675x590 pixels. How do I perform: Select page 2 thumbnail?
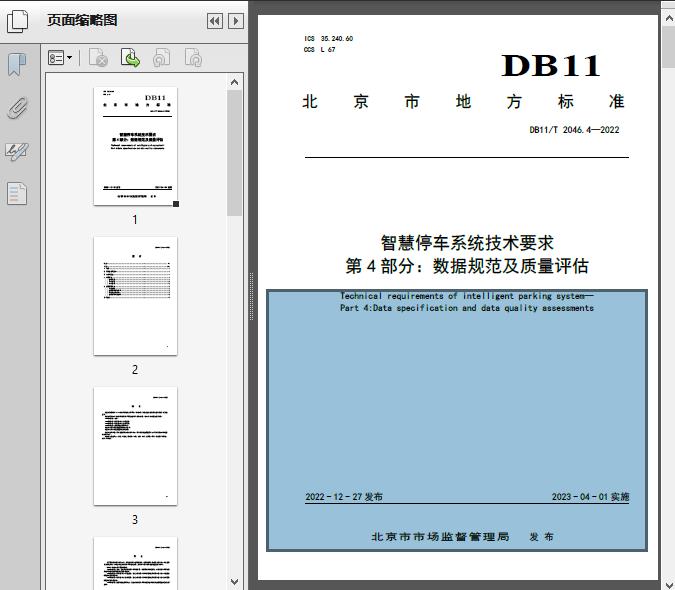(135, 296)
